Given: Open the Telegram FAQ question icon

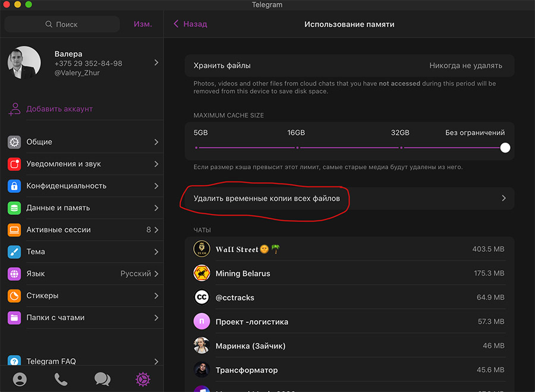Looking at the screenshot, I should 14,361.
